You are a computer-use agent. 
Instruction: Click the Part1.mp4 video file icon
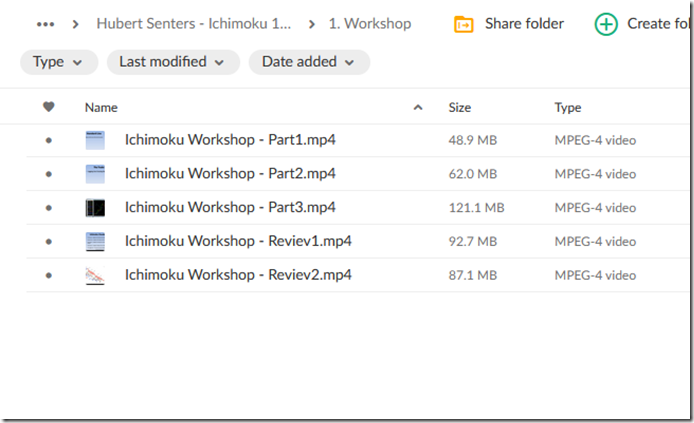(x=95, y=141)
